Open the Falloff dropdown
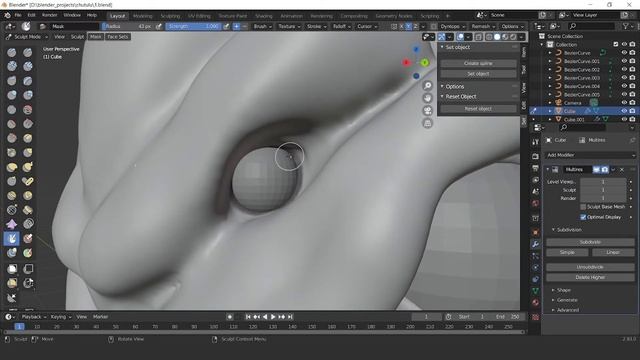Viewport: 640px width, 360px height. [x=341, y=26]
